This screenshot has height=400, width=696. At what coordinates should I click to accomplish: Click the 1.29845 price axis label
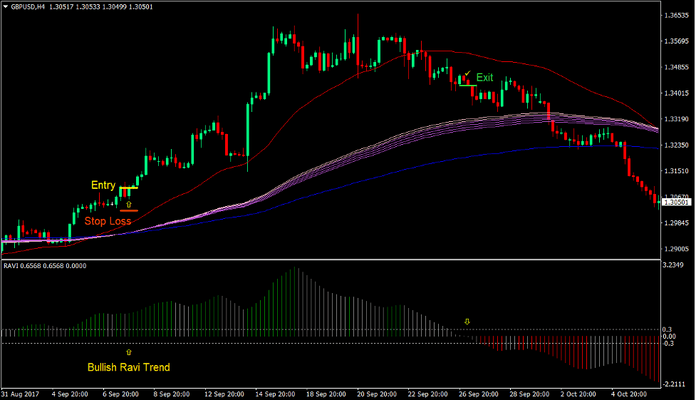point(676,223)
